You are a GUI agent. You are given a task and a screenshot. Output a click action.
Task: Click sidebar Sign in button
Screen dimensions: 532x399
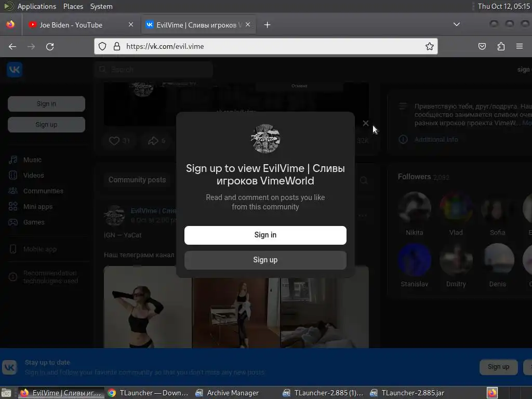[x=46, y=104]
